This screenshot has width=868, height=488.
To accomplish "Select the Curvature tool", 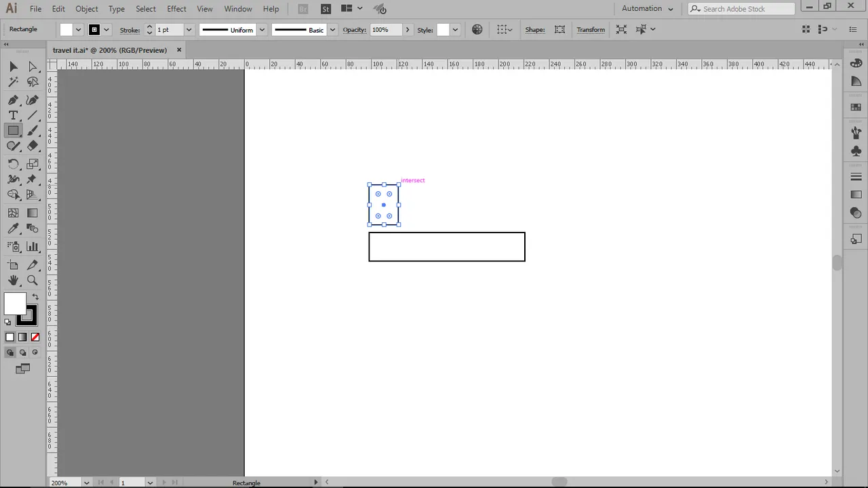I will coord(32,100).
